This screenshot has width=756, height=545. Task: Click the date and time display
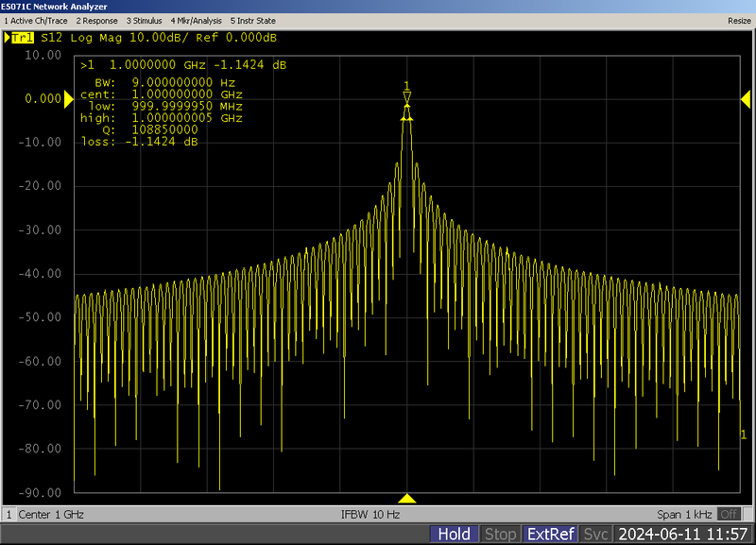(x=683, y=535)
